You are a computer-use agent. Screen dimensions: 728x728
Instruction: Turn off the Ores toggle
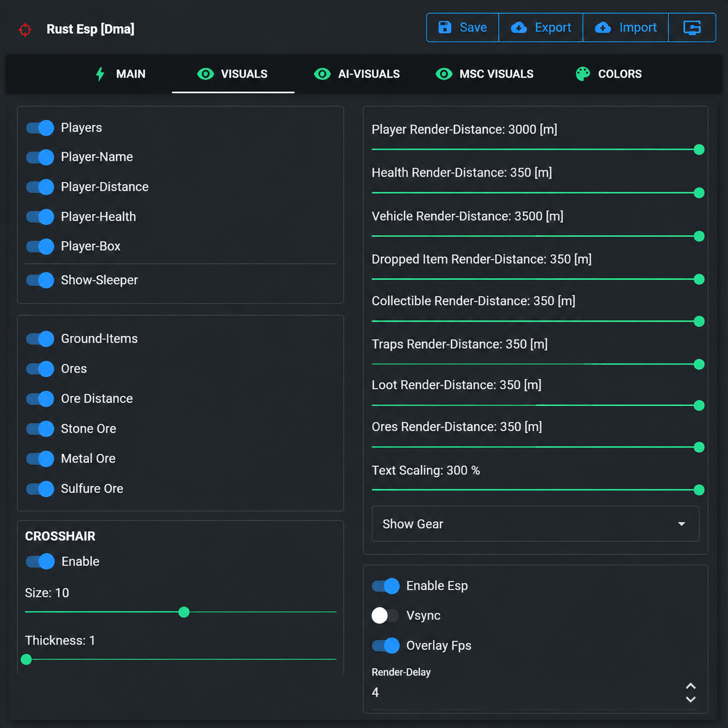click(x=40, y=369)
